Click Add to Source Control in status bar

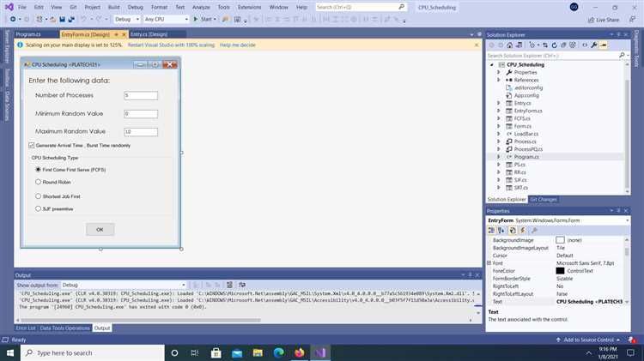(587, 340)
